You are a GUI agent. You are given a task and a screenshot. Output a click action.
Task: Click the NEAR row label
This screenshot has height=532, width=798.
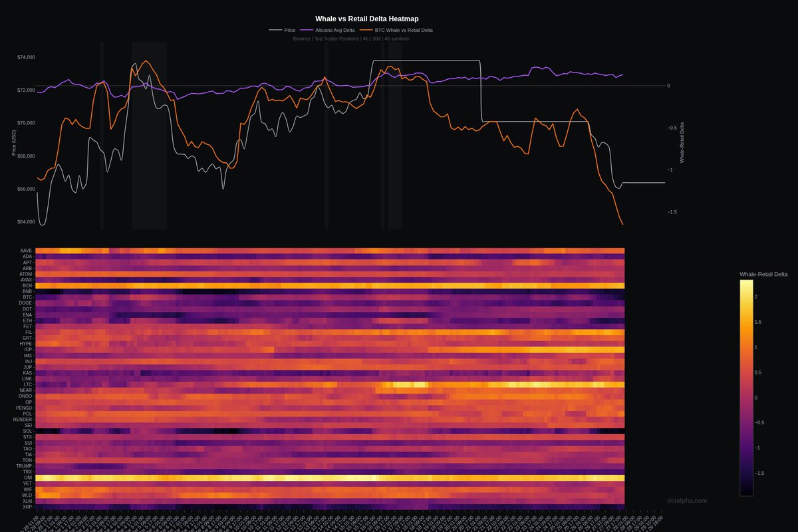point(26,390)
